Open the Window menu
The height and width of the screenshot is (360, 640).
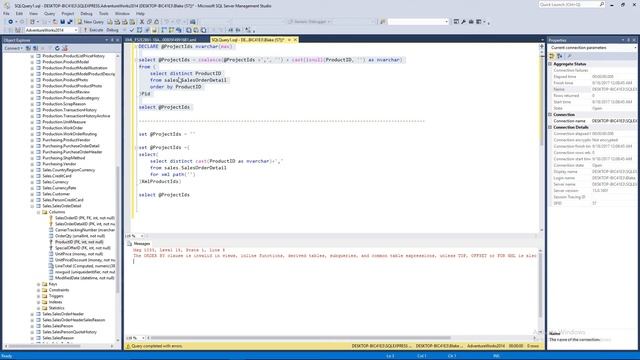point(122,13)
